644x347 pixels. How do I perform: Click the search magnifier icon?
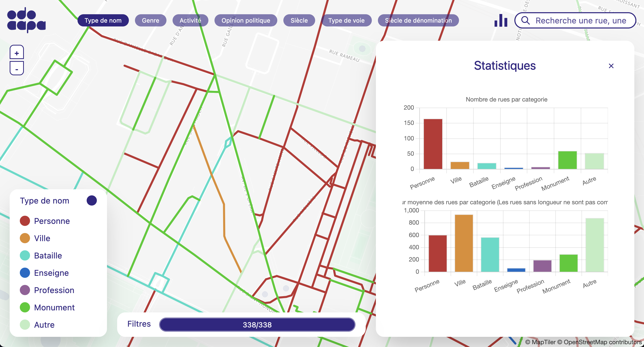pyautogui.click(x=525, y=20)
